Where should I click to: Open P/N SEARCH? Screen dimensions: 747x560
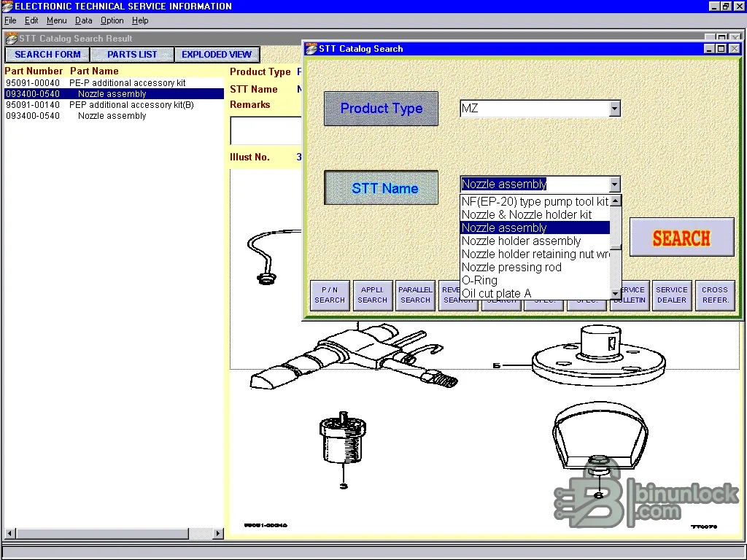point(330,295)
